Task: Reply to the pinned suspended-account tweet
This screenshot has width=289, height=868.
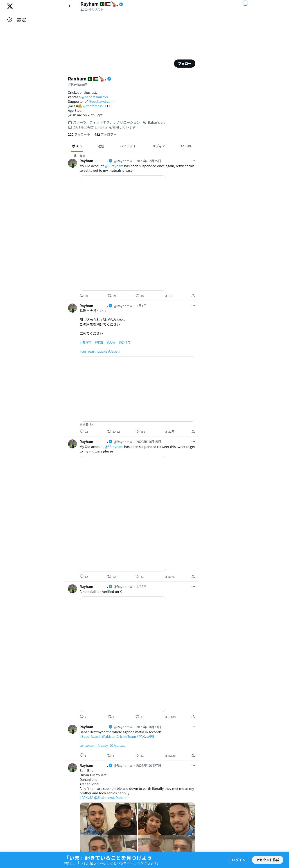Action: pos(82,295)
